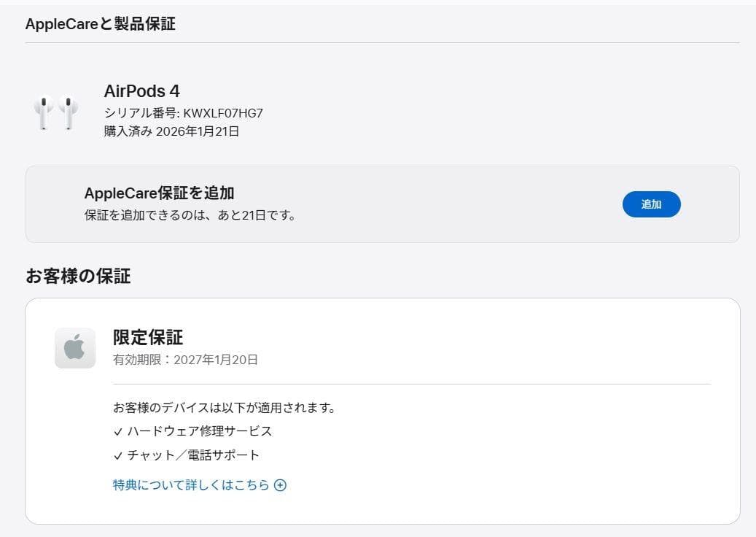The width and height of the screenshot is (756, 537).
Task: Click the AppleCare保証を追加 heading
Action: pos(159,193)
